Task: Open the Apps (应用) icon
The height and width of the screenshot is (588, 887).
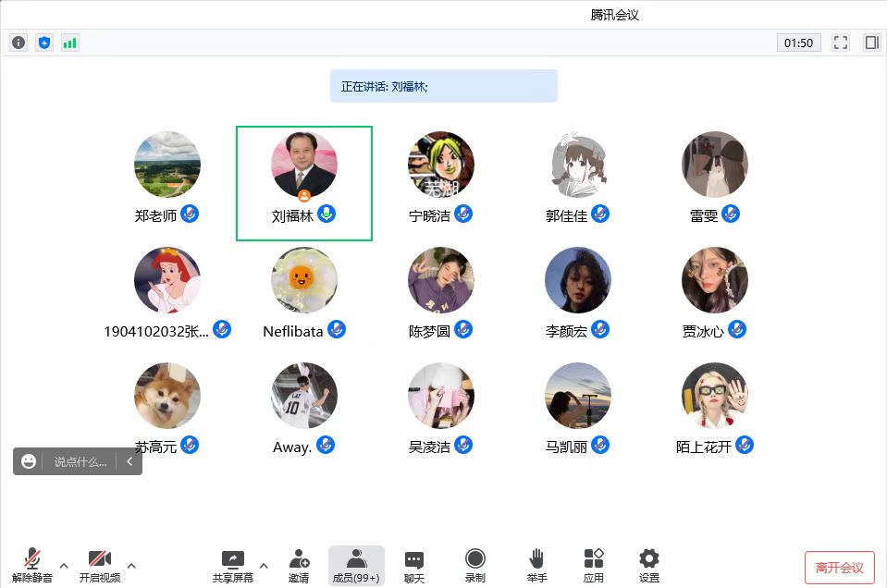Action: point(594,565)
